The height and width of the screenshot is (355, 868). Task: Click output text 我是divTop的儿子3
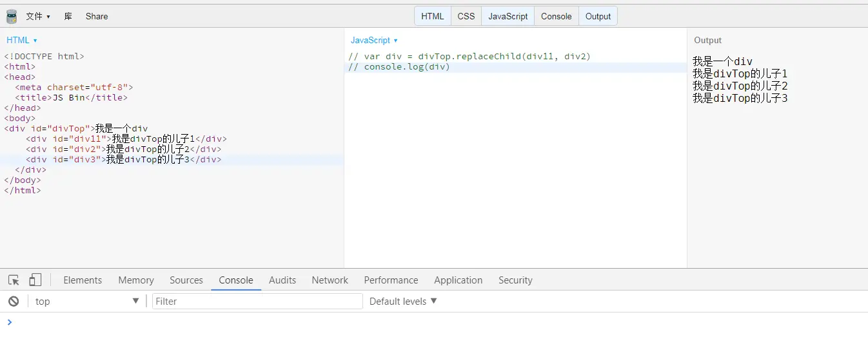740,99
